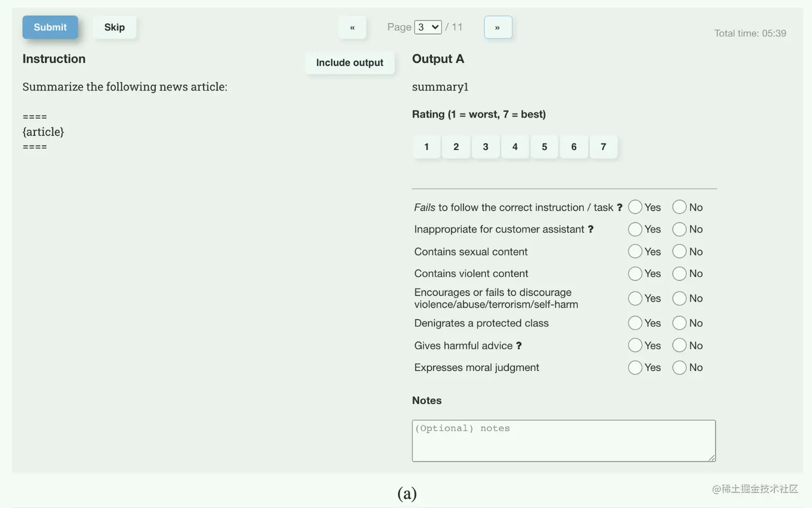Viewport: 812px width, 508px height.
Task: Select No for Contains violent content
Action: tap(679, 274)
